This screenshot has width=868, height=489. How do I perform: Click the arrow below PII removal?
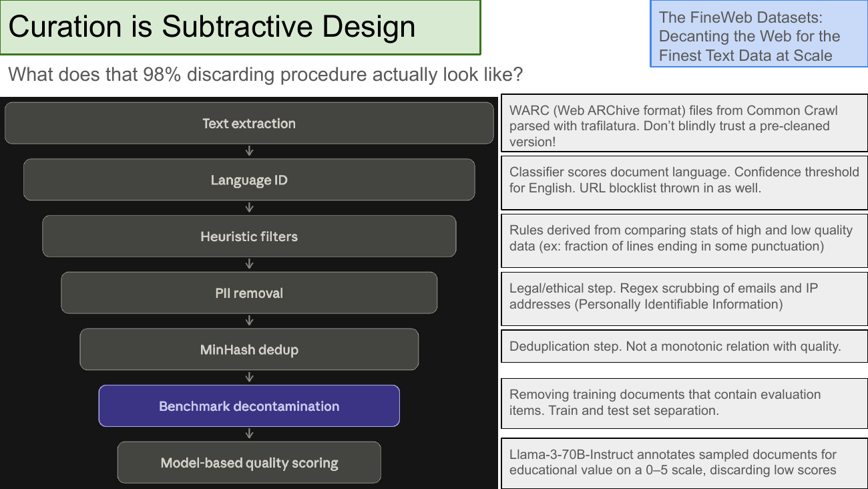[x=249, y=321]
